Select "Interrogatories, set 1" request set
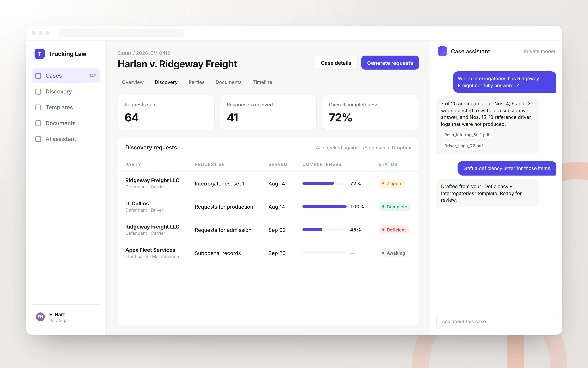Viewport: 588px width, 368px height. [x=219, y=184]
